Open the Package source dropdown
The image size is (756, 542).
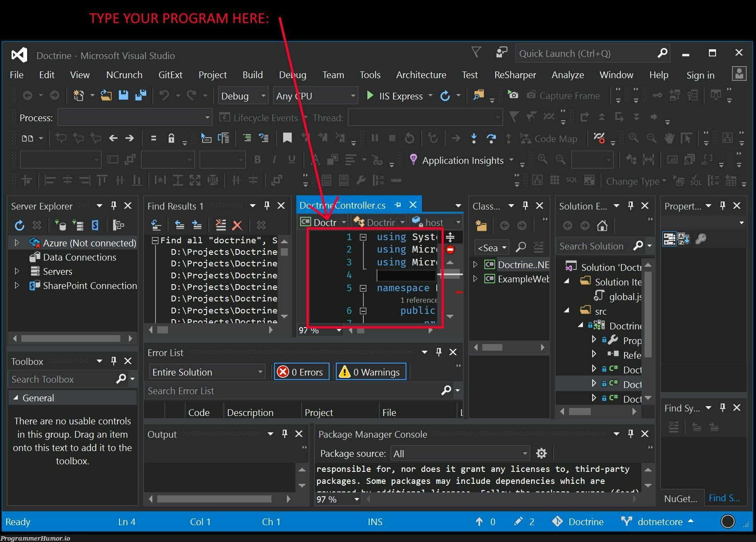pos(460,453)
